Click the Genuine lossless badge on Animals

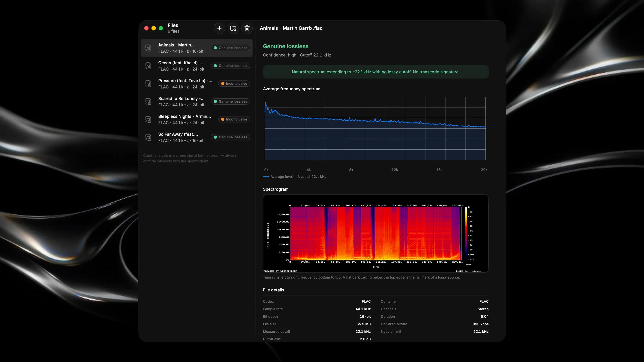pyautogui.click(x=230, y=48)
